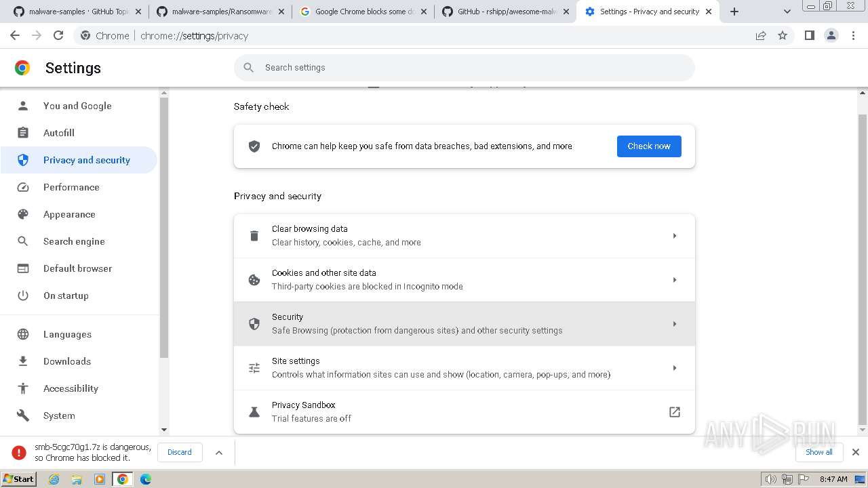
Task: Open Privacy Sandbox external link icon
Action: point(674,412)
